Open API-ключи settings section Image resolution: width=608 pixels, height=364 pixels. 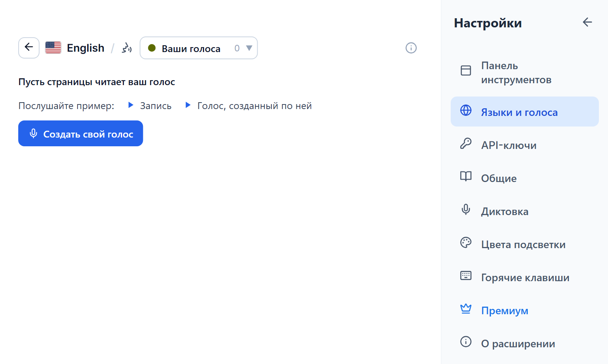(x=525, y=145)
